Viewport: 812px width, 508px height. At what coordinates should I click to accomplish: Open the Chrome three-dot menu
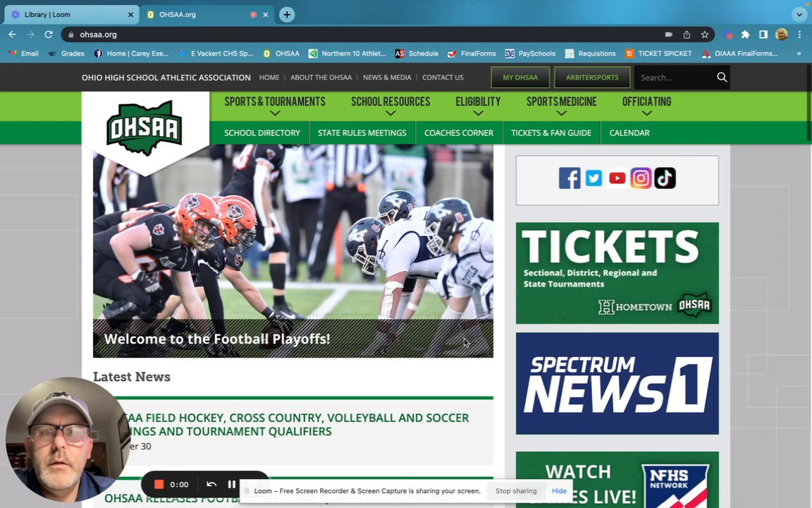[799, 34]
